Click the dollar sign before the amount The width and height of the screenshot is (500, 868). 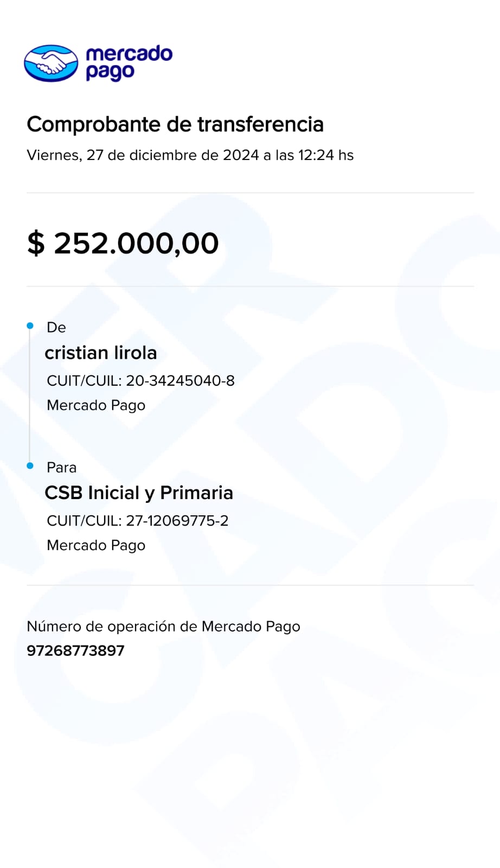click(x=36, y=243)
